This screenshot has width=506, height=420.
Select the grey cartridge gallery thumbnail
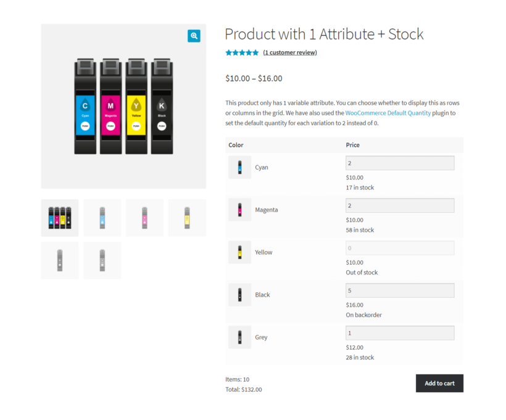click(x=59, y=260)
